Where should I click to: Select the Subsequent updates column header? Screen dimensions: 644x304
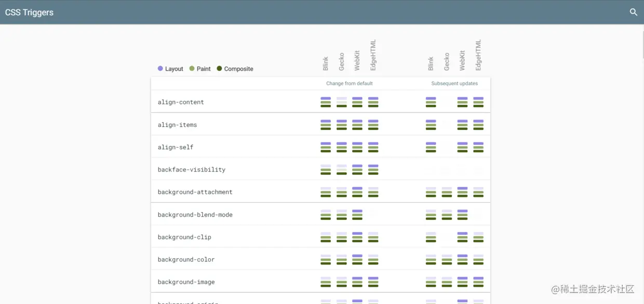pyautogui.click(x=454, y=83)
